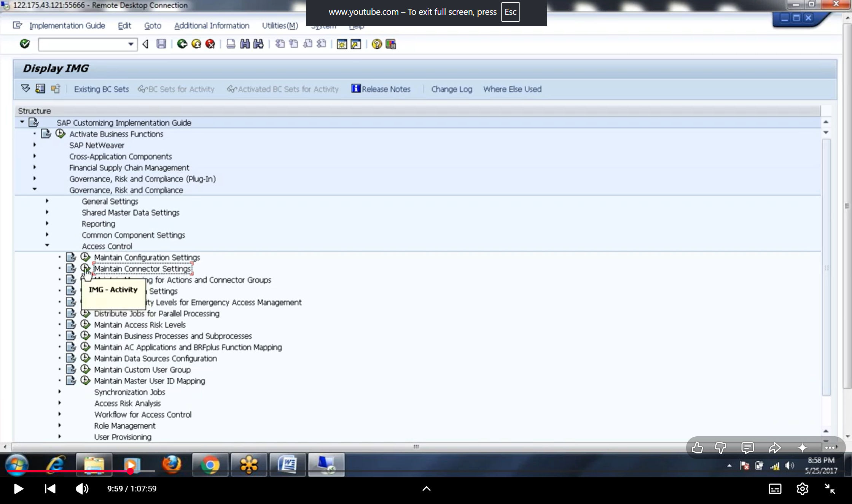Expand the General Settings node
852x504 pixels.
(47, 201)
